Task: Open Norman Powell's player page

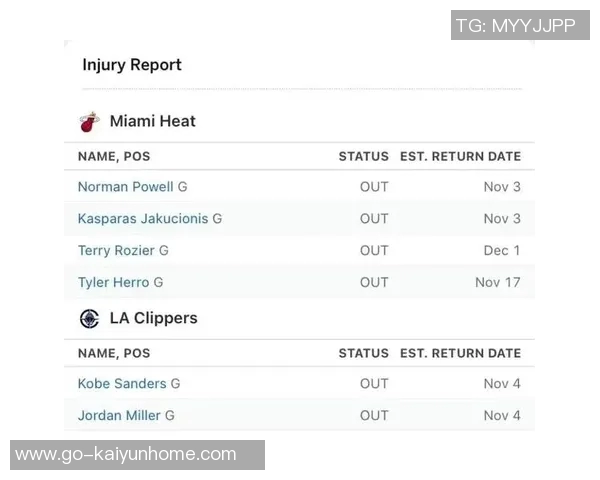Action: [126, 187]
